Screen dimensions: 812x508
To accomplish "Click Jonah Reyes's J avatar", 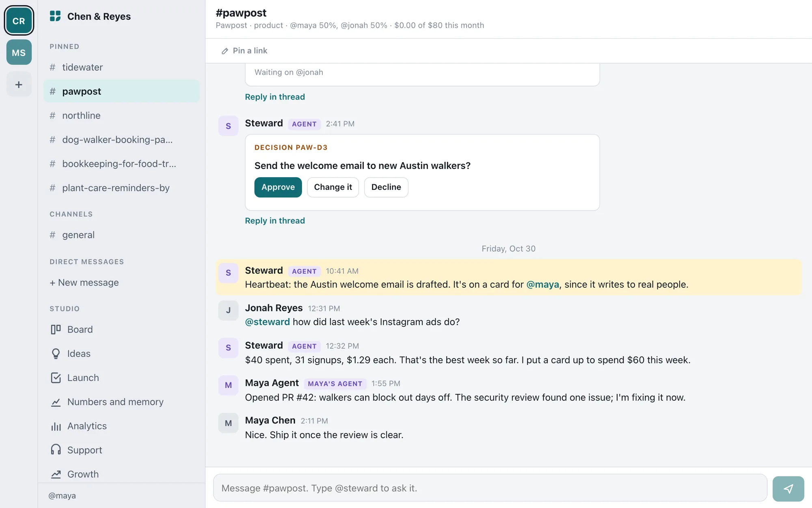I will pyautogui.click(x=228, y=310).
